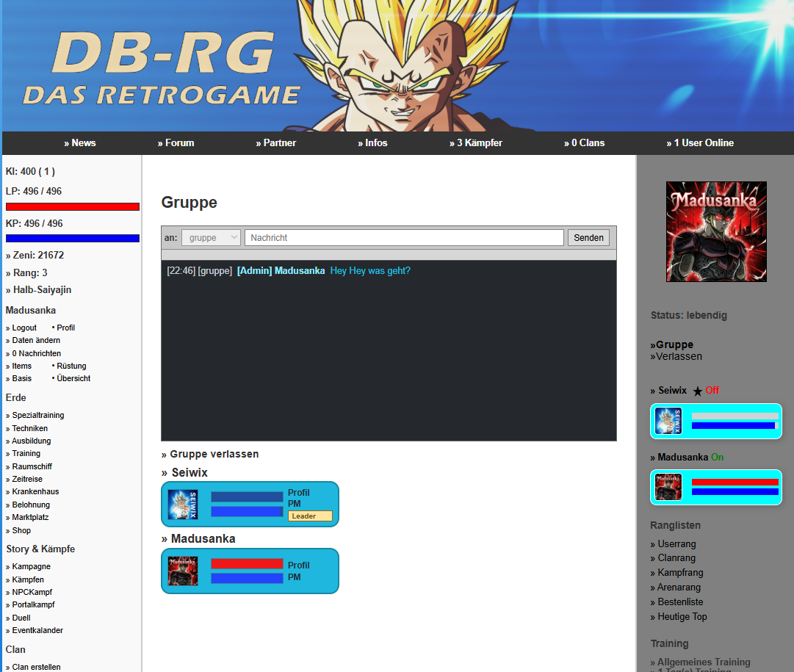Open the Userrang ranking list
794x672 pixels.
click(673, 544)
